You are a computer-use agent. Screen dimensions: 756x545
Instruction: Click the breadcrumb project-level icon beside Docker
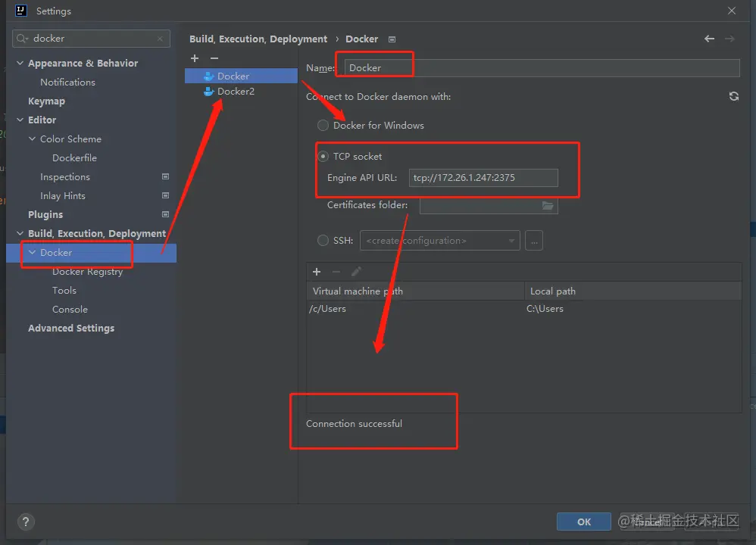392,39
